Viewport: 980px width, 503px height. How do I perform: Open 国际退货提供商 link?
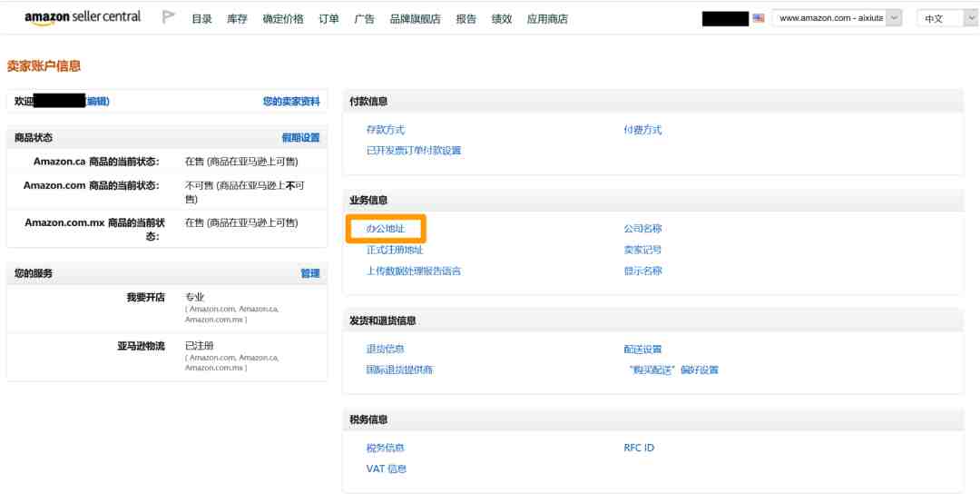click(x=400, y=370)
